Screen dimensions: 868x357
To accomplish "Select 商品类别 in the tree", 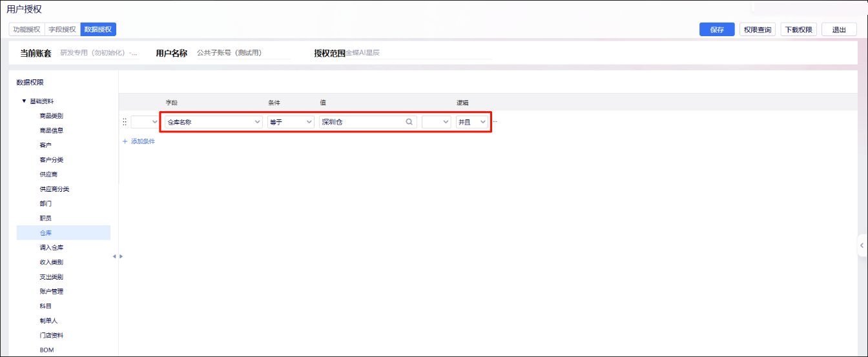I will 51,116.
